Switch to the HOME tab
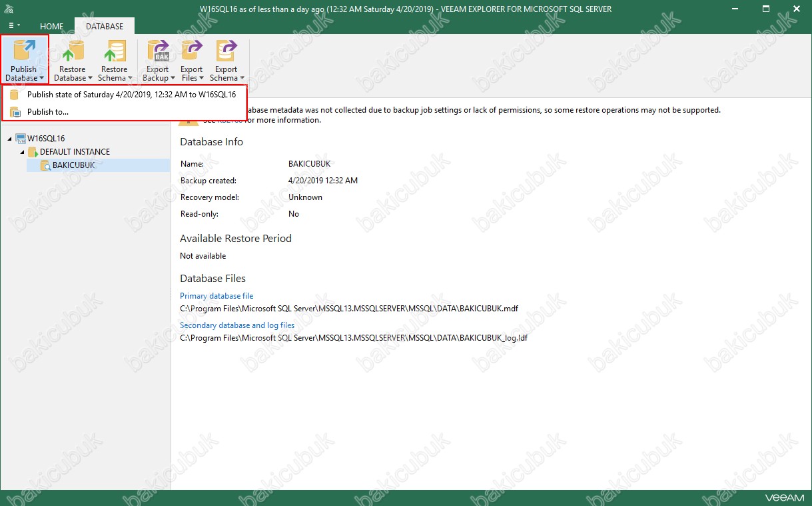812x506 pixels. click(x=52, y=27)
